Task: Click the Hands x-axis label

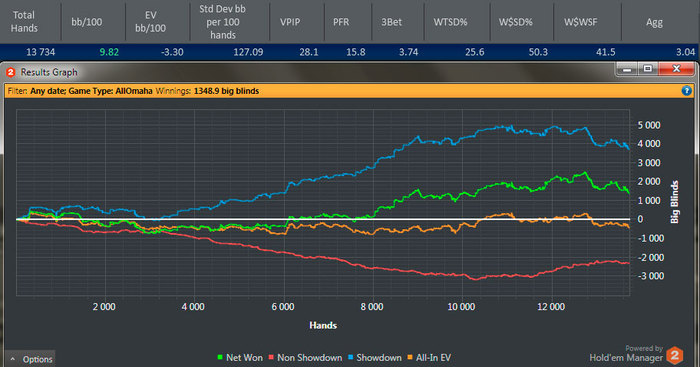Action: tap(323, 325)
